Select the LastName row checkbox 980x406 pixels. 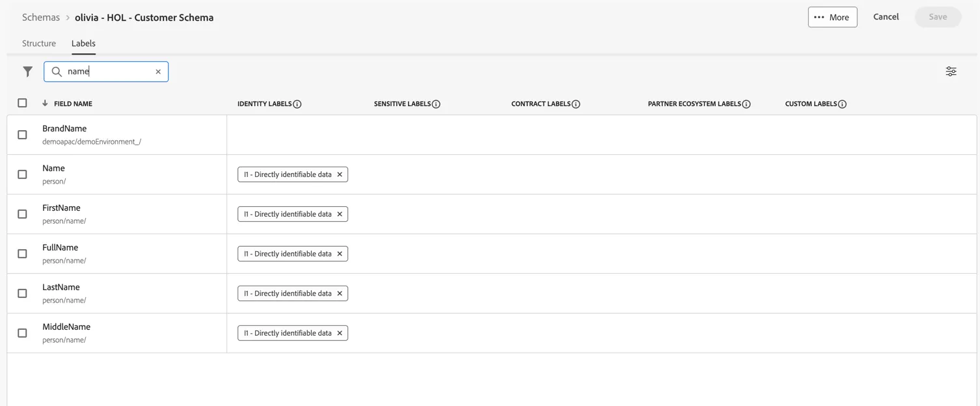point(22,293)
